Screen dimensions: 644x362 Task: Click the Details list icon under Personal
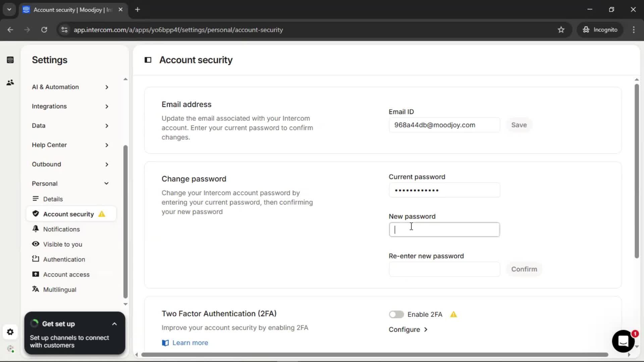[x=36, y=199]
